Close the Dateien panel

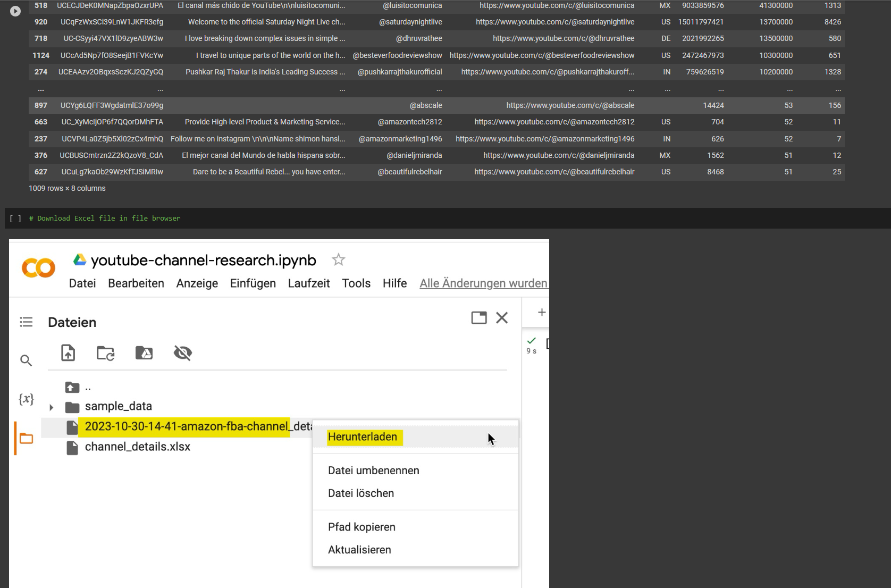(502, 318)
